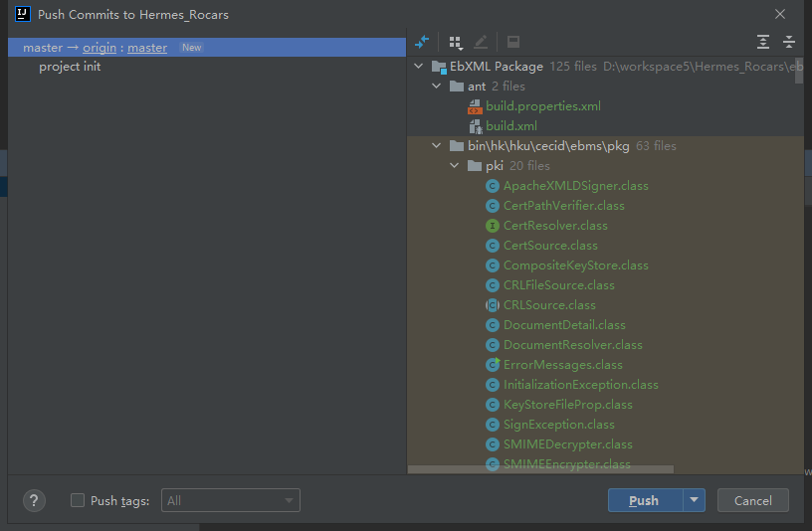Screen dimensions: 812x531
Task: Select CompositeKeyStore.class
Action: point(576,265)
